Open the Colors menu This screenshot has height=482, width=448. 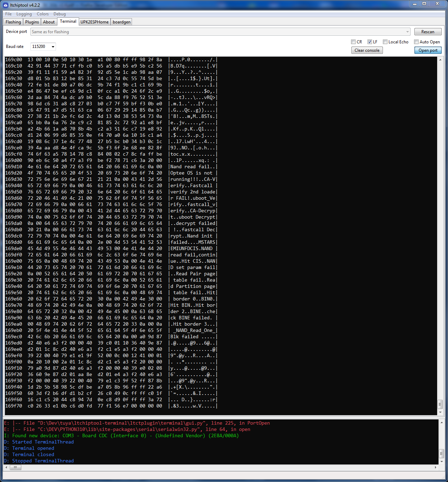click(43, 14)
